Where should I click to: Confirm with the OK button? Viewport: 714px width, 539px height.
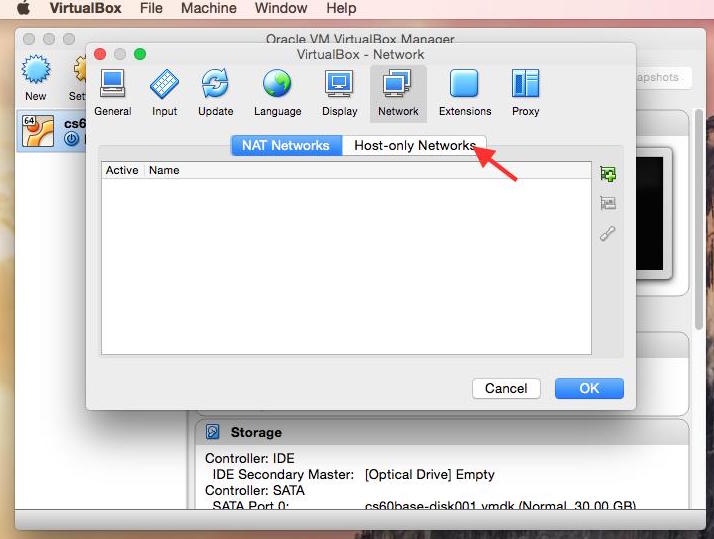(x=589, y=388)
